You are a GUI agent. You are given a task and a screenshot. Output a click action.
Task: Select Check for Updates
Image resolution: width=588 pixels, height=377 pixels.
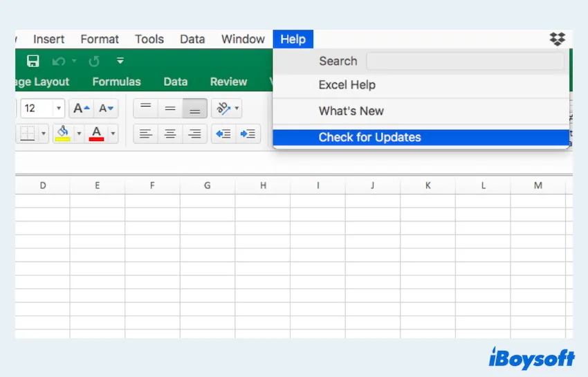tap(421, 137)
